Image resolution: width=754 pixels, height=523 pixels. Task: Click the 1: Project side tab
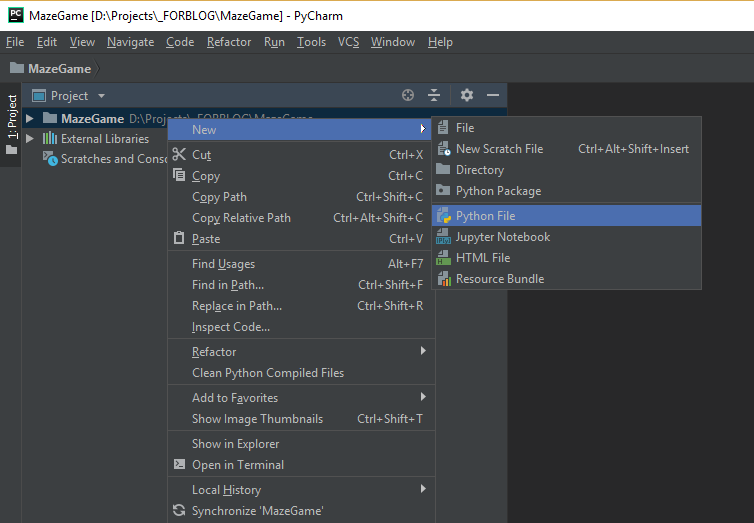(12, 116)
